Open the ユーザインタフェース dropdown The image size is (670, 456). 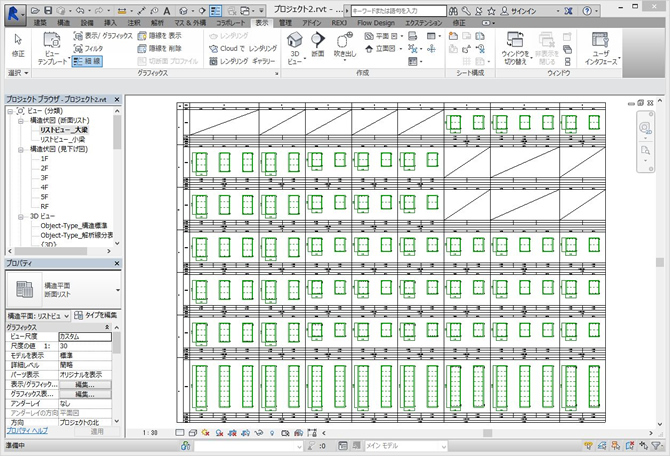pyautogui.click(x=601, y=48)
